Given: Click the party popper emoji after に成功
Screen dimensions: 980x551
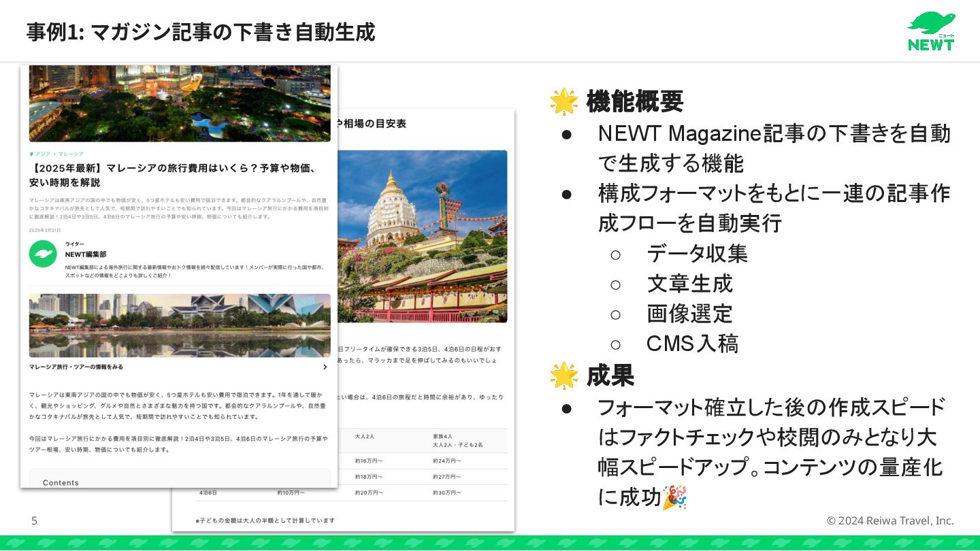Looking at the screenshot, I should point(674,497).
